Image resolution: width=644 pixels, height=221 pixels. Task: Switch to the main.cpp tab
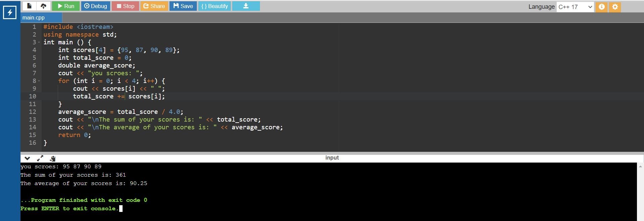(x=34, y=17)
